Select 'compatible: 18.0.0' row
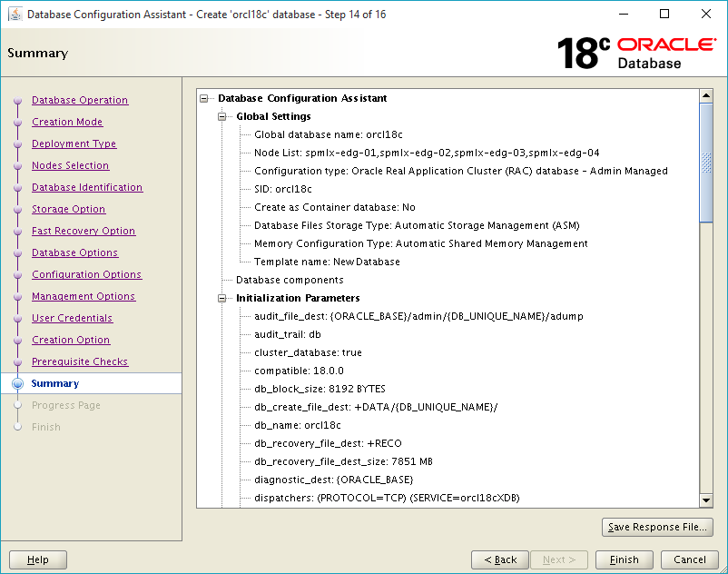The height and width of the screenshot is (574, 728). coord(299,371)
